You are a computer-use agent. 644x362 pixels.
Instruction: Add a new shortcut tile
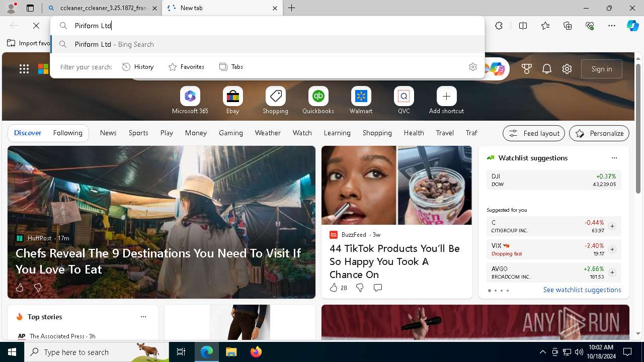(446, 101)
